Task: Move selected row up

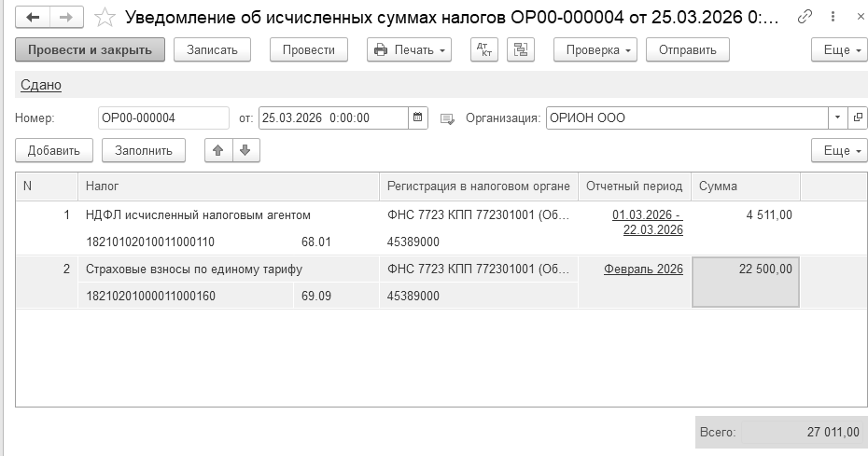Action: click(218, 150)
